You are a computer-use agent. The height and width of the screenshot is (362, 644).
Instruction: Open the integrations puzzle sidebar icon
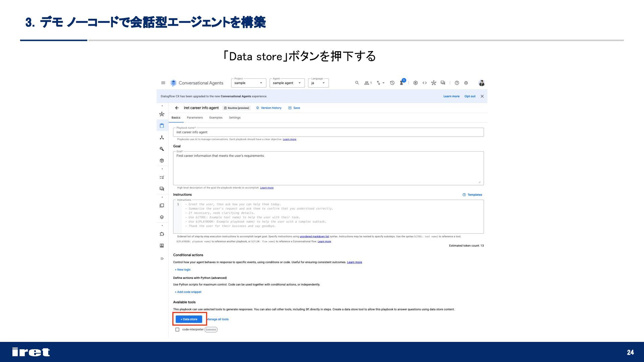point(162,234)
